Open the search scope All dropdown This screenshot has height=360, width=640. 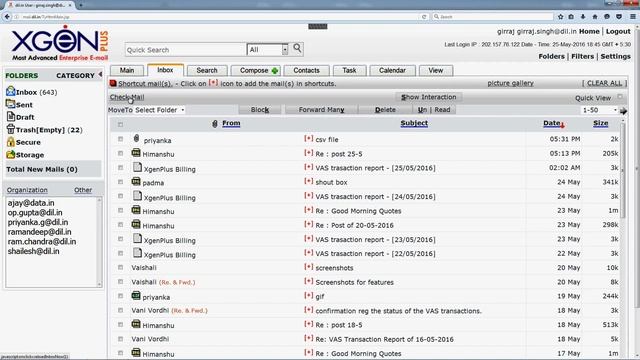pyautogui.click(x=267, y=50)
